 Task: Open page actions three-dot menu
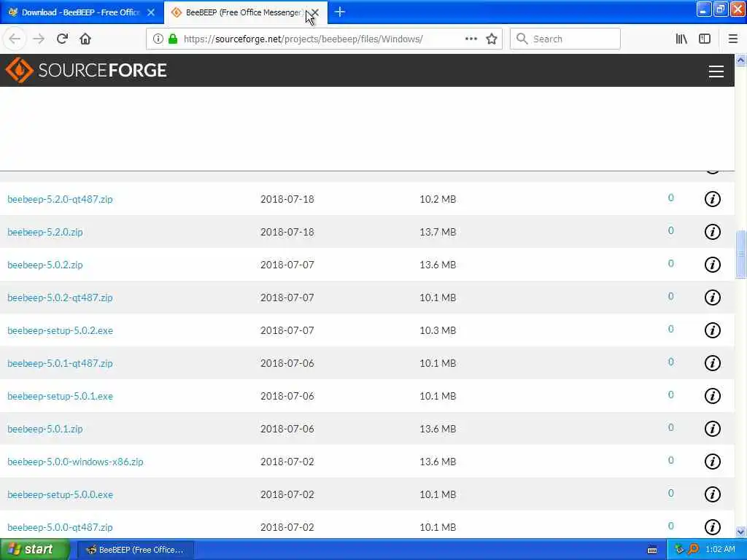471,39
